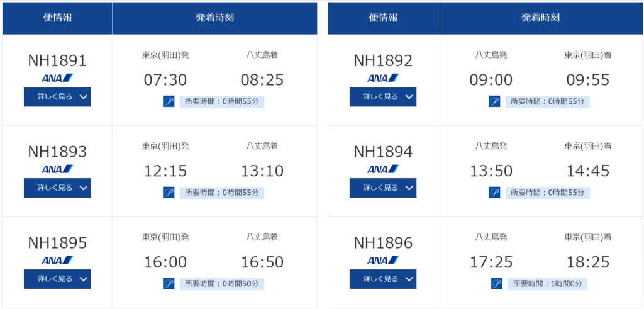Click the P icon in NH1894 row
Image resolution: width=644 pixels, height=309 pixels.
(x=494, y=193)
